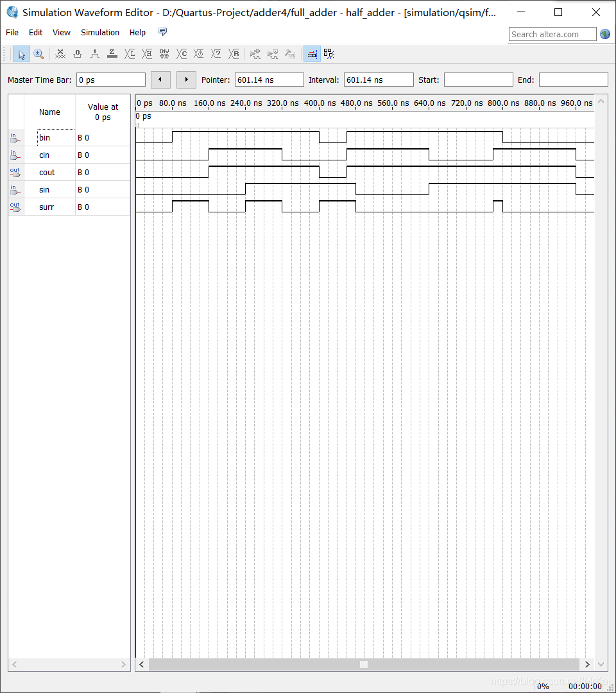
Task: Select the surr signal row
Action: [x=69, y=207]
